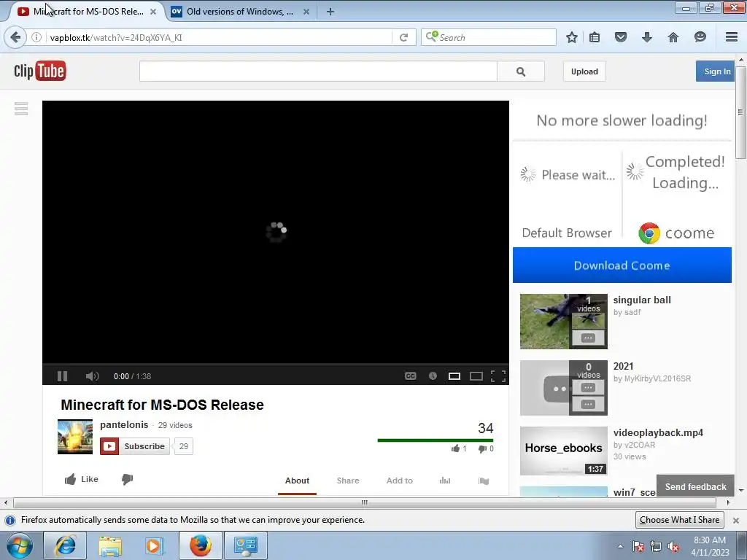Screen dimensions: 747x560
Task: Dismiss the Firefox data notification bar
Action: (736, 521)
